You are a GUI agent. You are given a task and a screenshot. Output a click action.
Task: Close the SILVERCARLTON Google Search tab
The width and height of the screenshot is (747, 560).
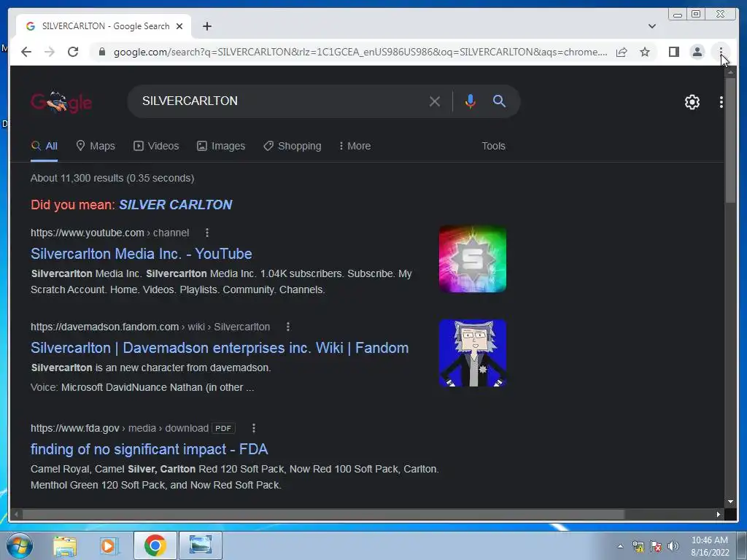(179, 26)
